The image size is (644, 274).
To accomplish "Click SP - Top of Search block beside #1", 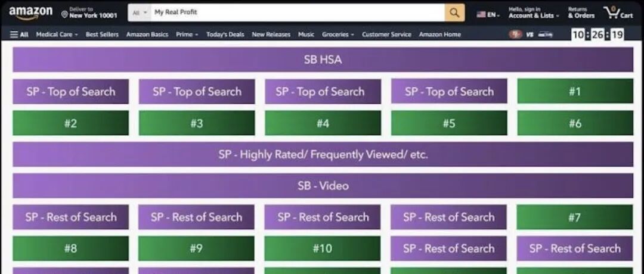I will [449, 91].
